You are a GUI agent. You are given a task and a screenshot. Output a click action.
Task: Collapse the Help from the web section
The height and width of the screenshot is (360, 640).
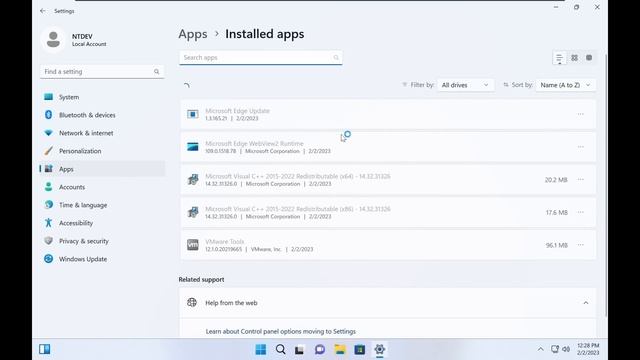pos(586,303)
